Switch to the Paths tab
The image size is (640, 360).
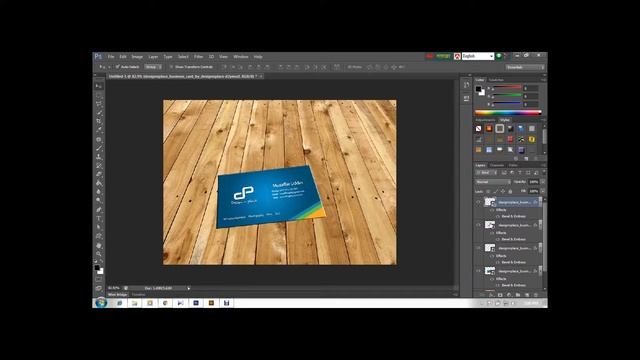(x=513, y=165)
